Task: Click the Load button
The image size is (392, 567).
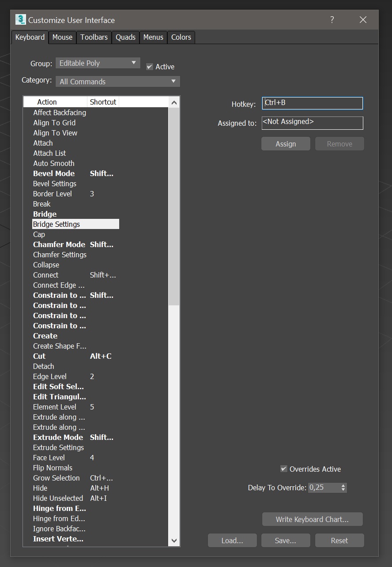Action: tap(232, 541)
